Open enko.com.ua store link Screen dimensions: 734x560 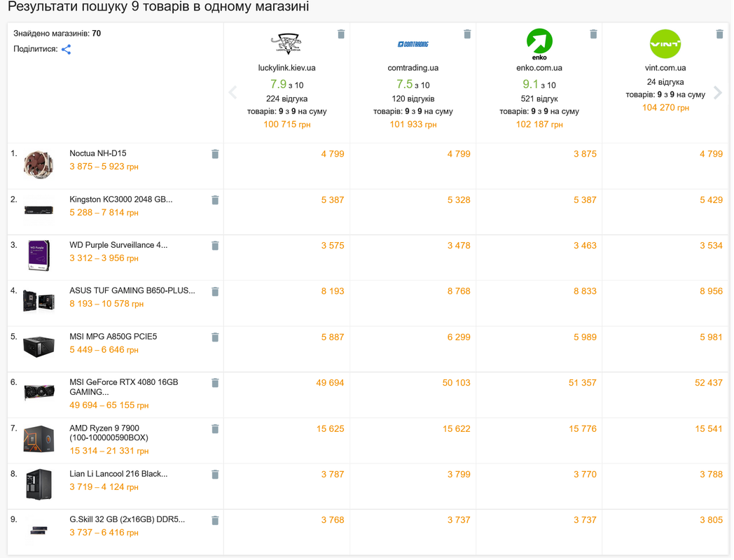pos(539,68)
